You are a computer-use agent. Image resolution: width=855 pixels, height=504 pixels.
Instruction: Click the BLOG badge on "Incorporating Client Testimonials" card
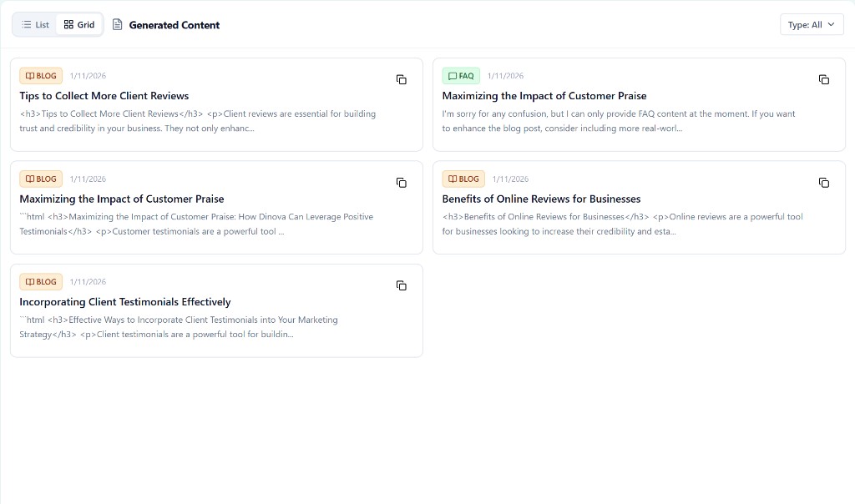tap(41, 282)
